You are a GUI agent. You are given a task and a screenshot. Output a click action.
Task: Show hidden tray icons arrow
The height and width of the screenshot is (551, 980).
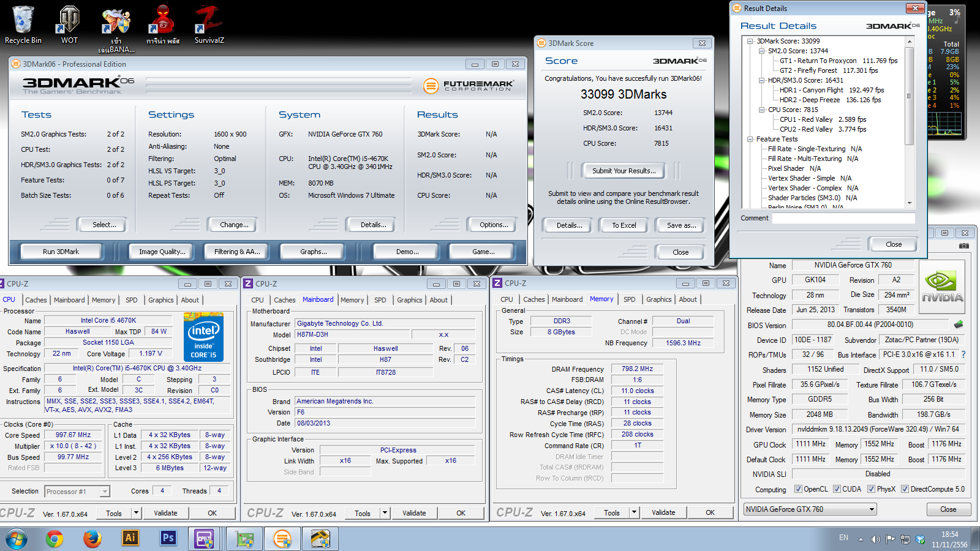861,539
